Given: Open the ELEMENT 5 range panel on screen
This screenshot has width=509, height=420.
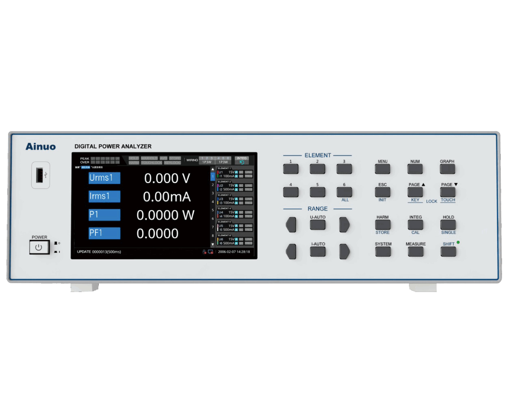Looking at the screenshot, I should (235, 226).
